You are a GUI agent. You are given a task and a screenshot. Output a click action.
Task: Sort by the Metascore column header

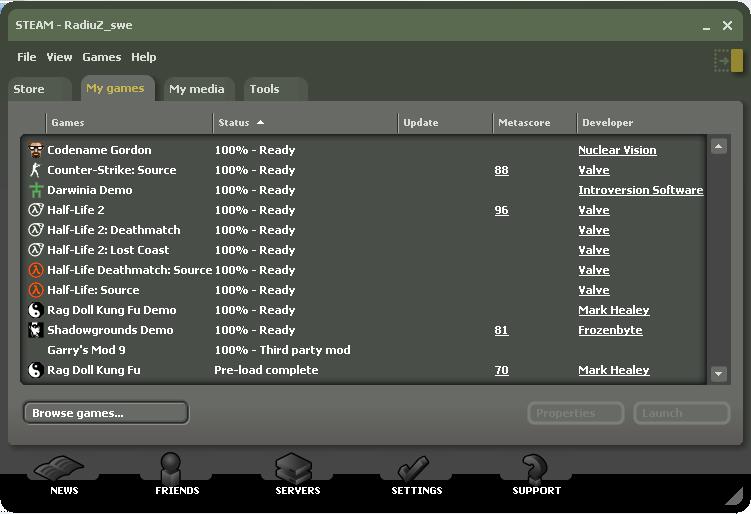535,123
